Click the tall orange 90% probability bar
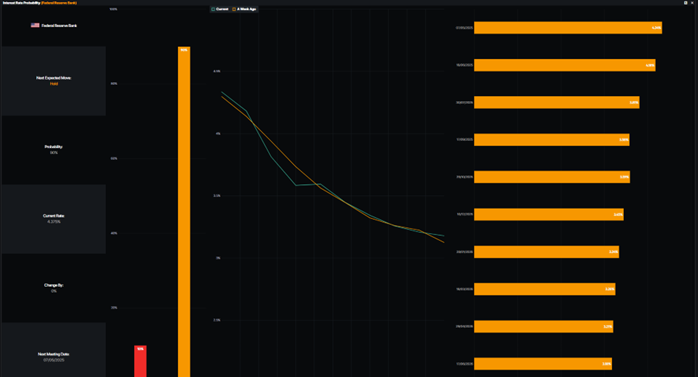 [x=184, y=212]
